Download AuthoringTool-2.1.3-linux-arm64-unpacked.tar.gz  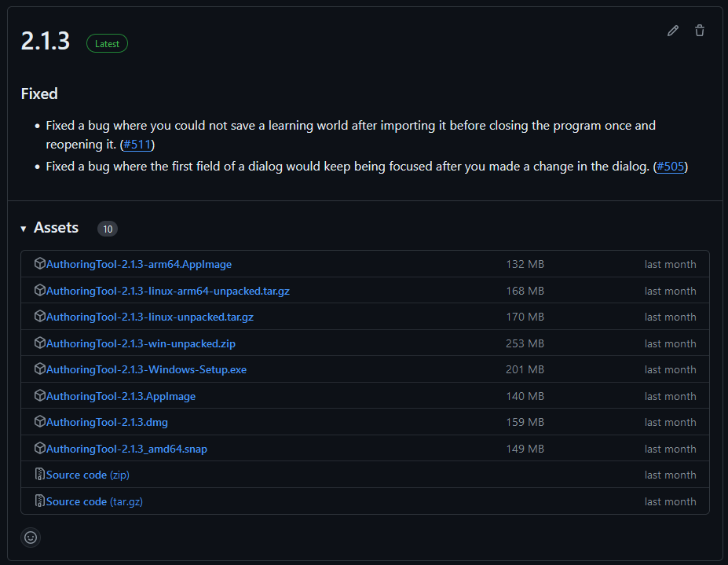(167, 291)
